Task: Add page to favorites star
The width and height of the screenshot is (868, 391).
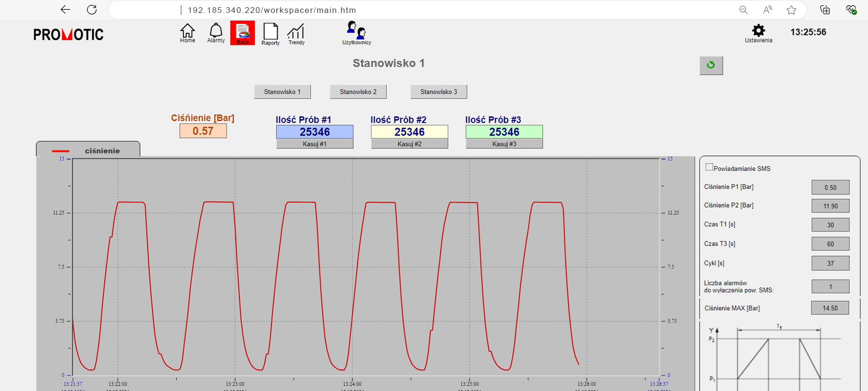Action: point(792,10)
